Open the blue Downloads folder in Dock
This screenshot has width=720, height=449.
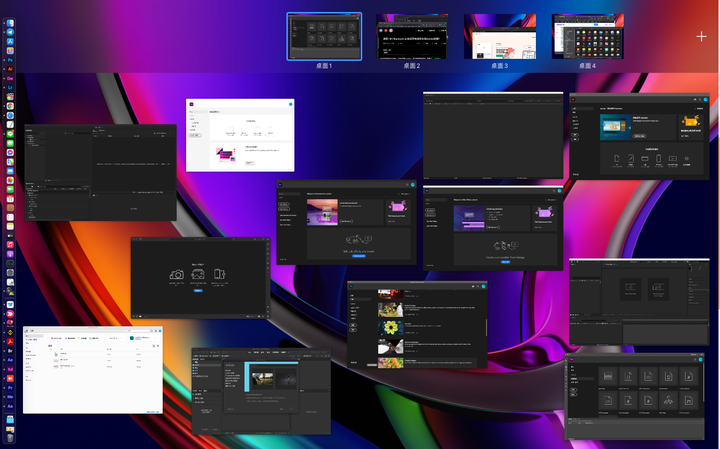tap(10, 420)
